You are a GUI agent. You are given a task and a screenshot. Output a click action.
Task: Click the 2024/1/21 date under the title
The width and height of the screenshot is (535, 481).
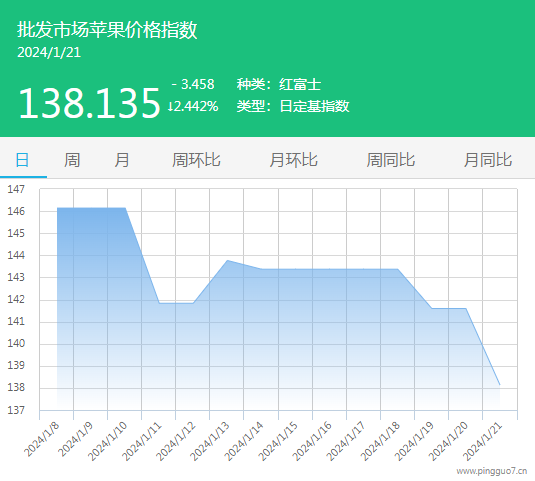point(49,53)
